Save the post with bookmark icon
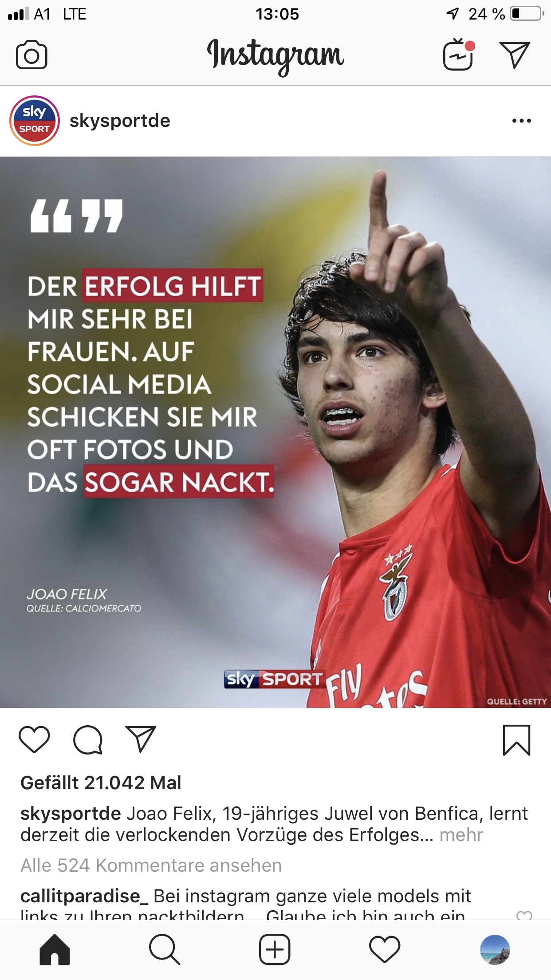Viewport: 551px width, 980px height. [x=516, y=740]
